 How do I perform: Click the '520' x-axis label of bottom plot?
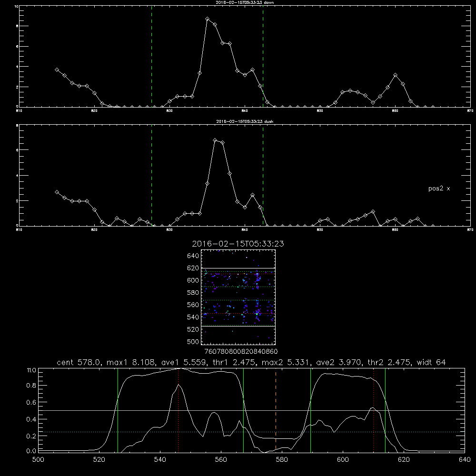pyautogui.click(x=99, y=460)
